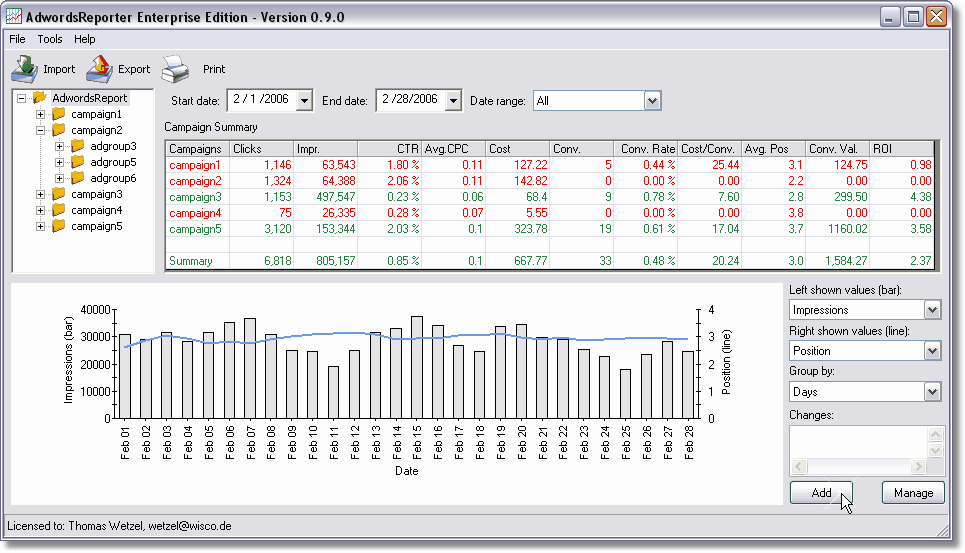The height and width of the screenshot is (553, 965).
Task: Collapse the campaign2 tree node
Action: 41,130
